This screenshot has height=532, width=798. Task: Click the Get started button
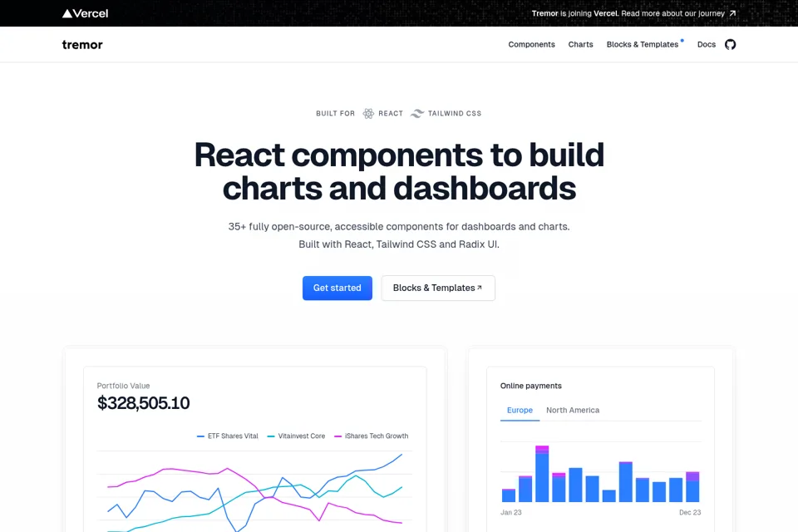[x=337, y=288]
